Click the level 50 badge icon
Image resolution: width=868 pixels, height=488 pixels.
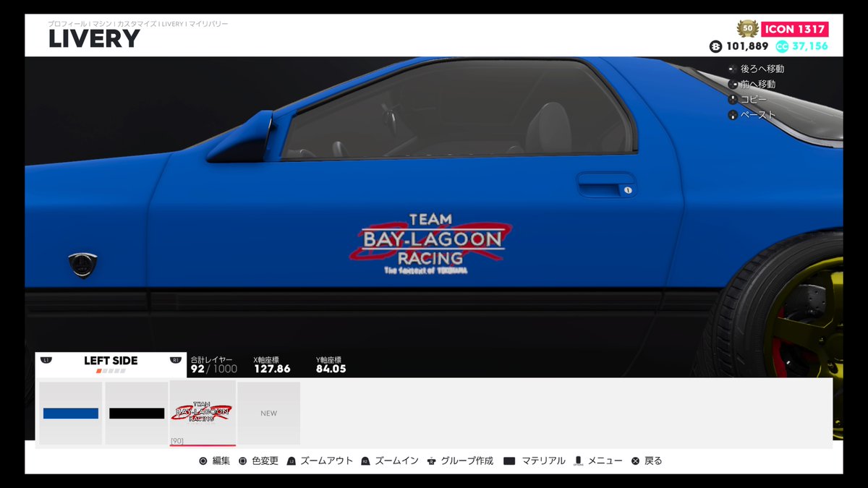[x=747, y=28]
